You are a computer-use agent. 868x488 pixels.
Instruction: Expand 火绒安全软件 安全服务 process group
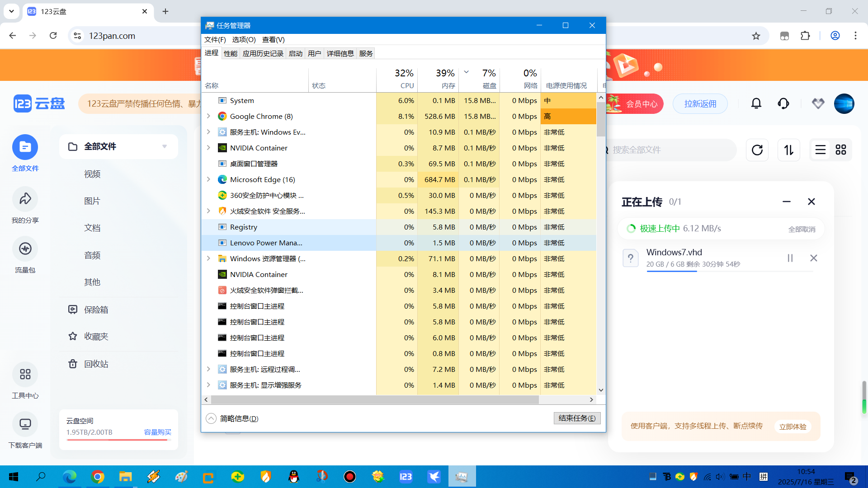click(208, 211)
